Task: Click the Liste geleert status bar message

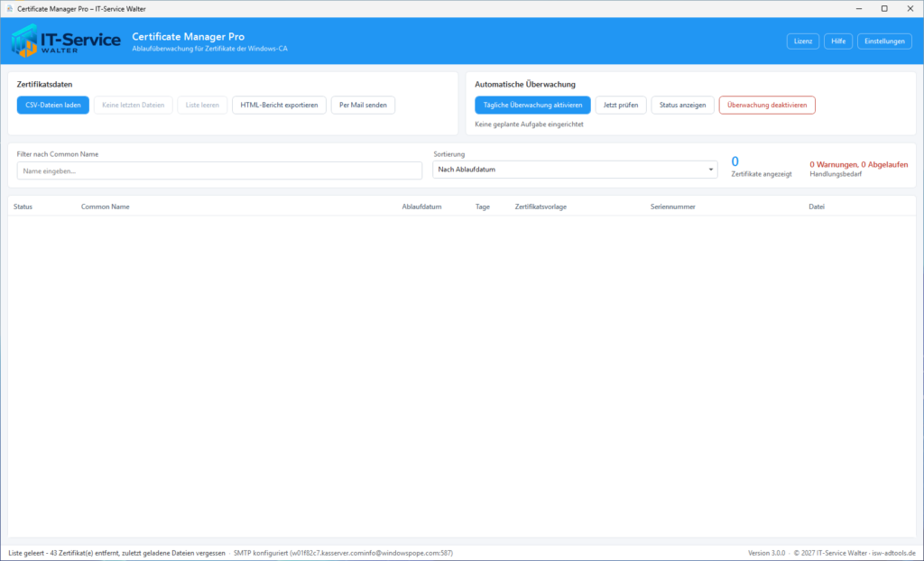Action: (x=116, y=554)
